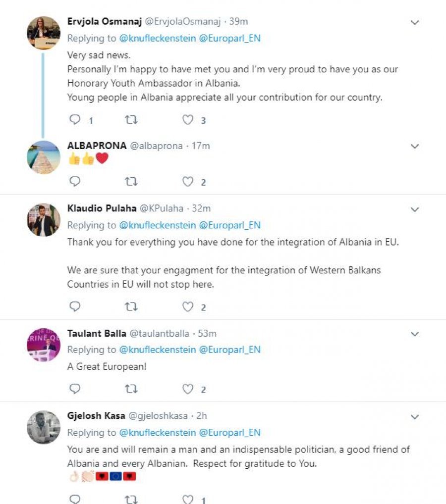Like Ervjola Osmanaj's tweet
The width and height of the screenshot is (446, 504).
click(187, 120)
